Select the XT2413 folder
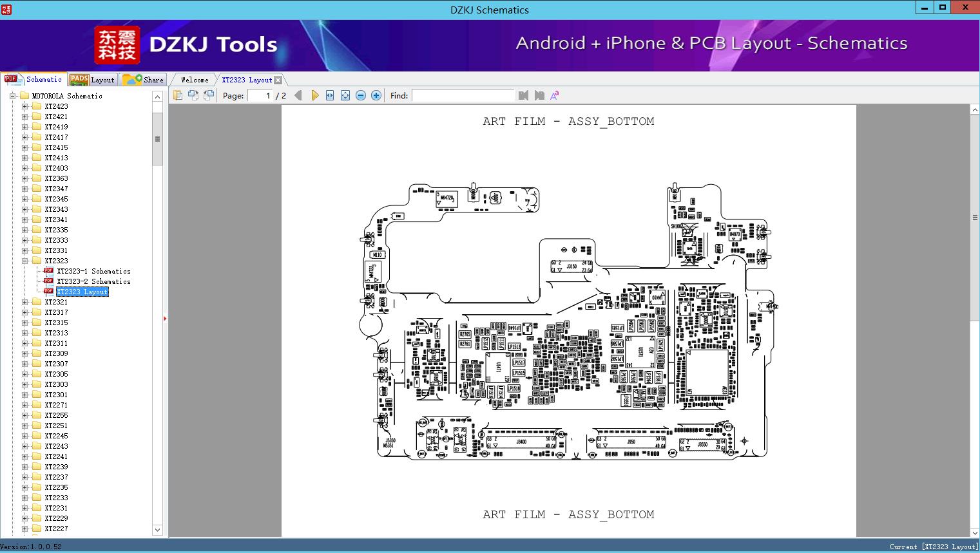The width and height of the screenshot is (980, 553). (56, 158)
